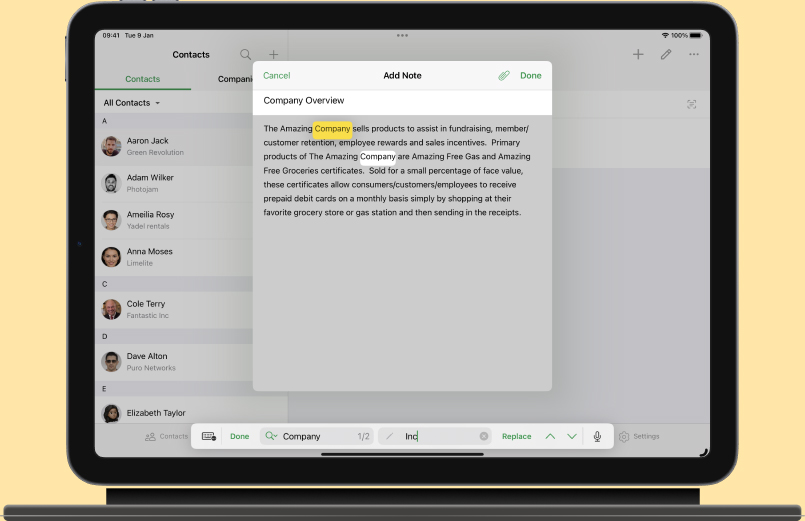Viewport: 805px width, 521px height.
Task: Click the paperclip attachment icon
Action: pyautogui.click(x=504, y=76)
